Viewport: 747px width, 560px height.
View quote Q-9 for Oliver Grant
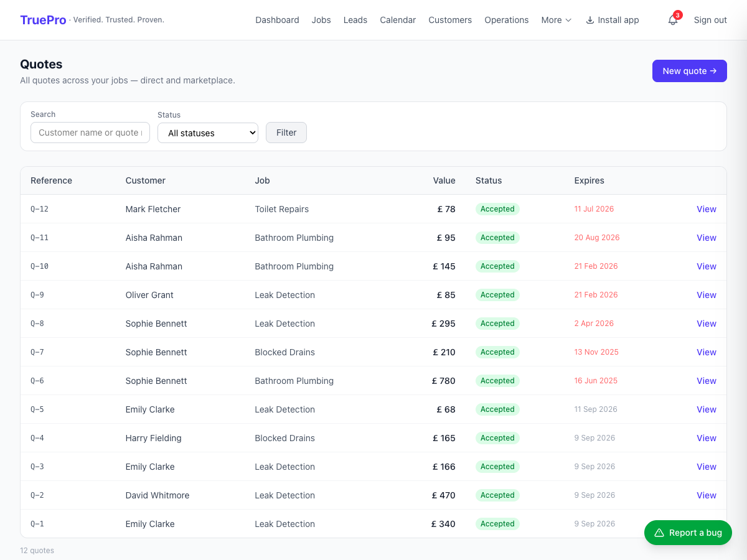707,295
